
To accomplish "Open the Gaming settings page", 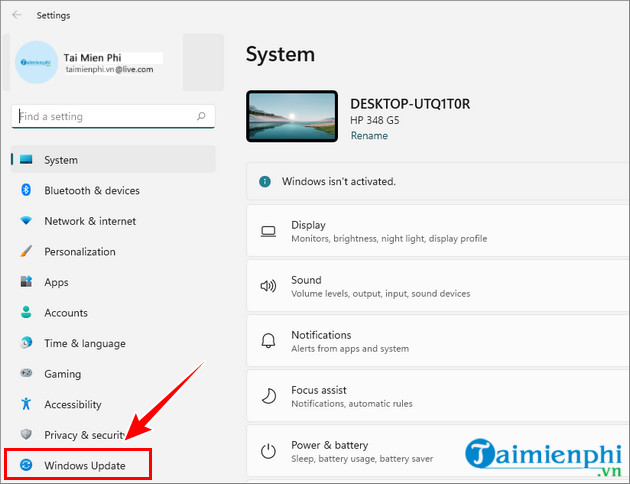I will (113, 373).
